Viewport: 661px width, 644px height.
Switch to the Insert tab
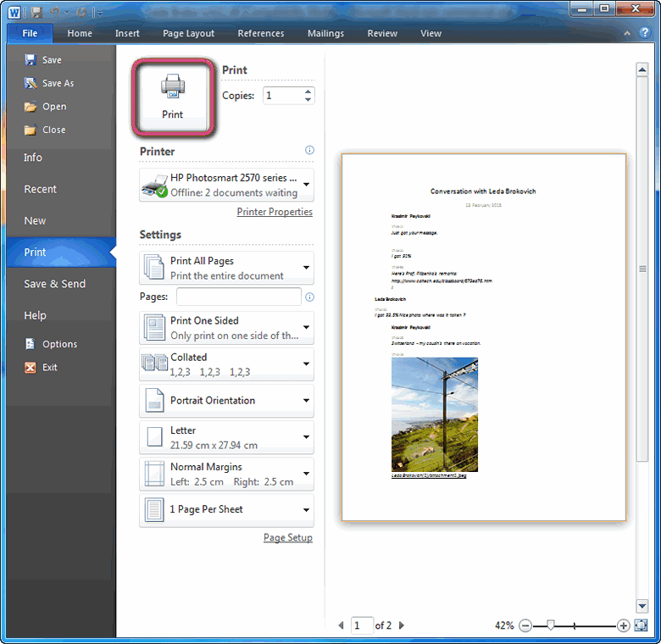coord(127,33)
